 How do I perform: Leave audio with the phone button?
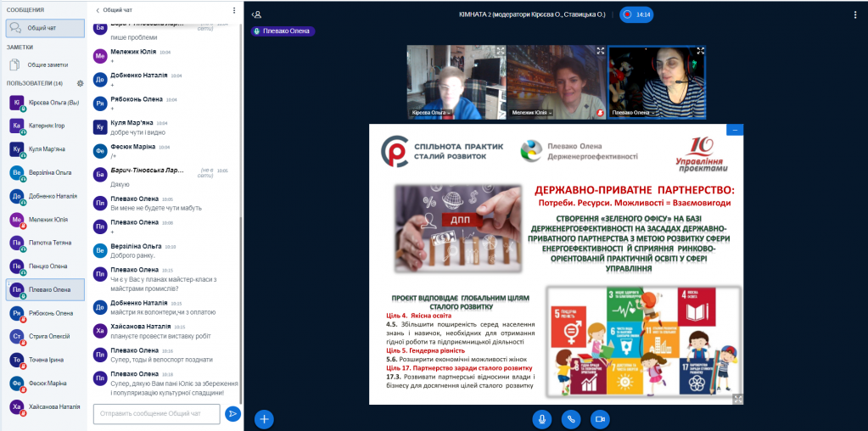coord(571,418)
